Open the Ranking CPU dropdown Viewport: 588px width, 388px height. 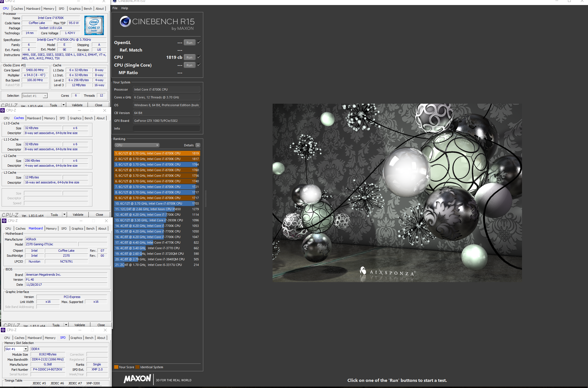click(137, 145)
